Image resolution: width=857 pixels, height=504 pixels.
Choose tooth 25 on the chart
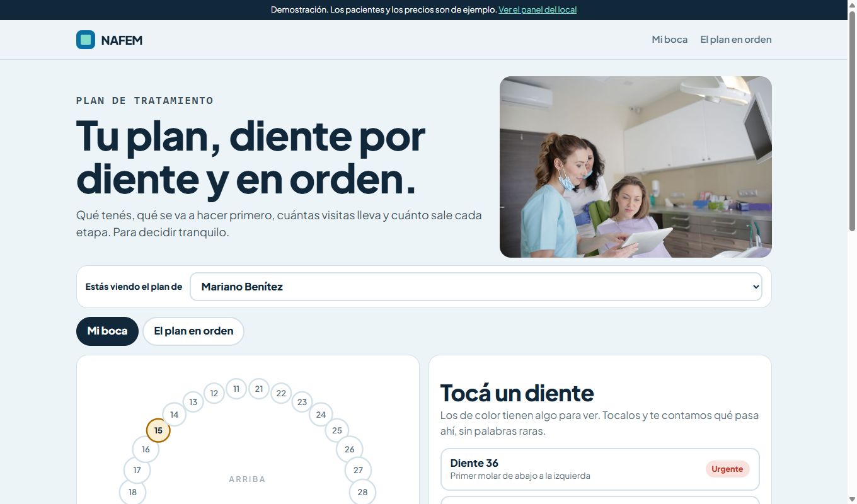click(337, 430)
